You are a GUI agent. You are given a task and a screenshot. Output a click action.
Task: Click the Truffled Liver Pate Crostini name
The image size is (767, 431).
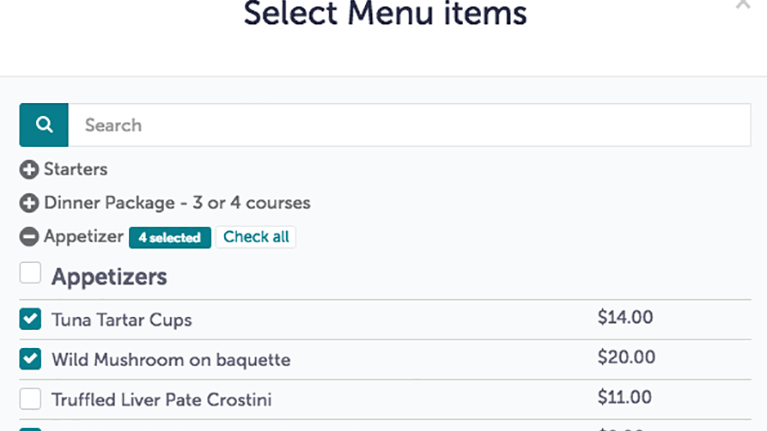click(161, 399)
